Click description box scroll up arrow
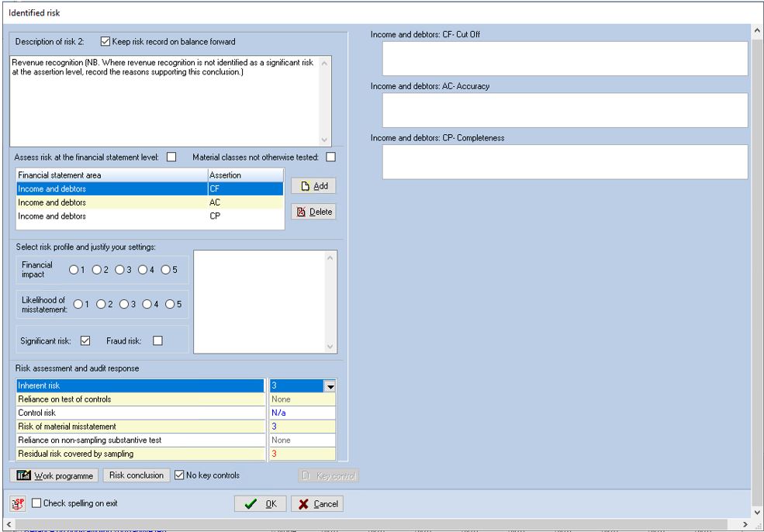 (325, 62)
